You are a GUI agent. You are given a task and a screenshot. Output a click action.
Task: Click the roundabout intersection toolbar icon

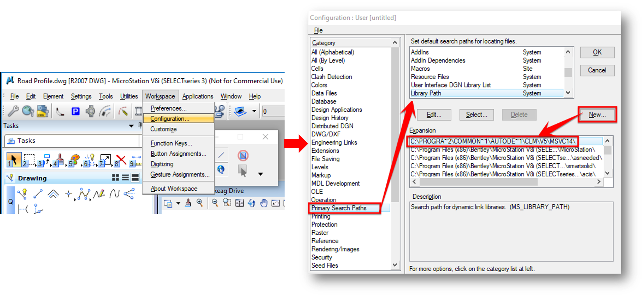tap(90, 111)
